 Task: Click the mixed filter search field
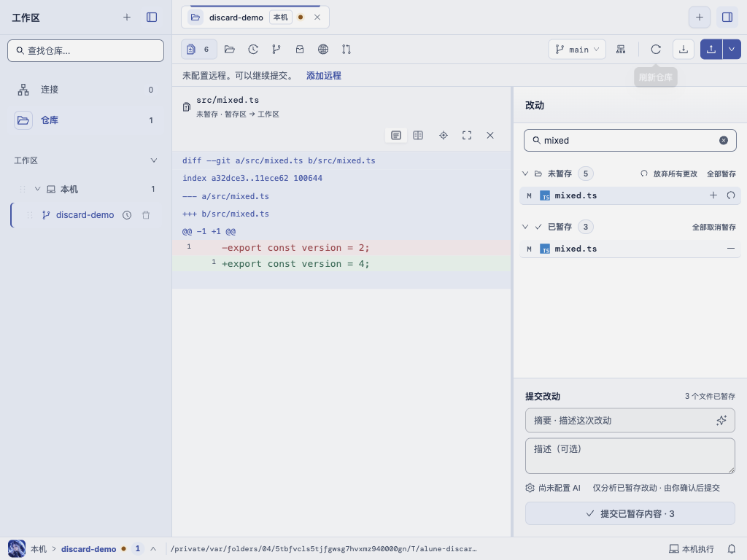point(630,141)
